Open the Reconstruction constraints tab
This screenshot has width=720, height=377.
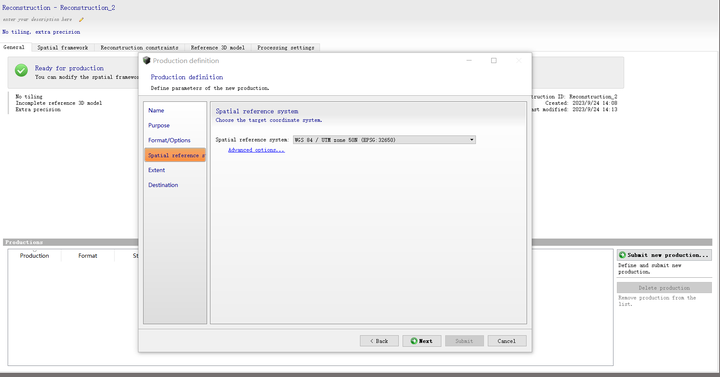139,47
